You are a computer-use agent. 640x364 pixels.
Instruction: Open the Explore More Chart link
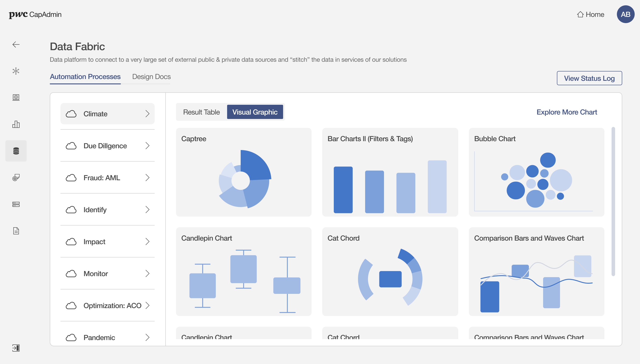[566, 112]
